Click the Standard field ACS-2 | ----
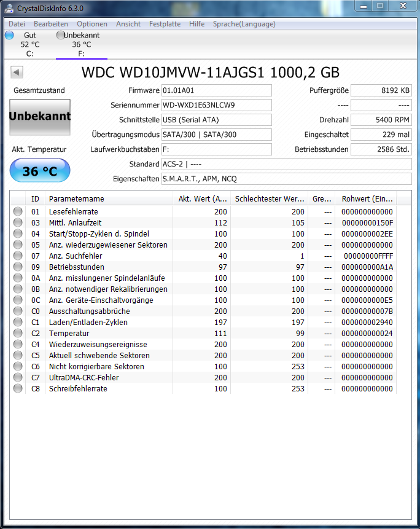This screenshot has width=420, height=529. pos(287,164)
